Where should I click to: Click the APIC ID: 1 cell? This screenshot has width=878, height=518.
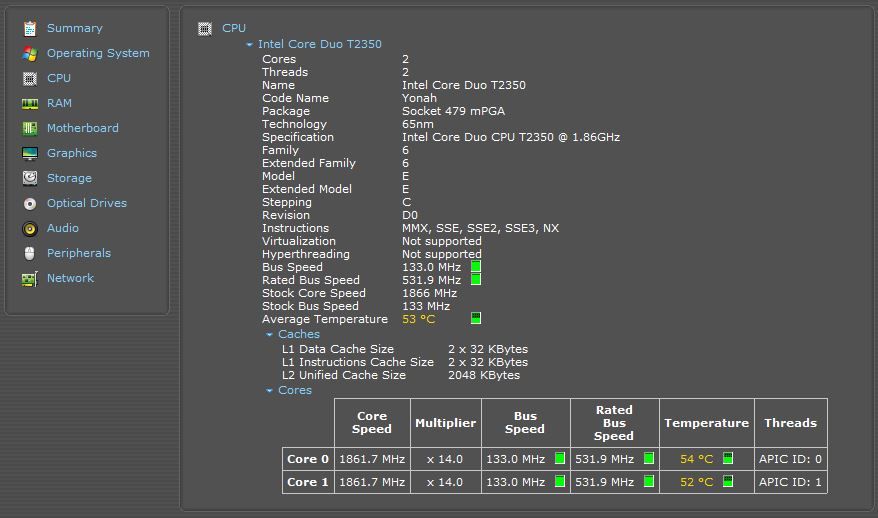click(x=791, y=482)
